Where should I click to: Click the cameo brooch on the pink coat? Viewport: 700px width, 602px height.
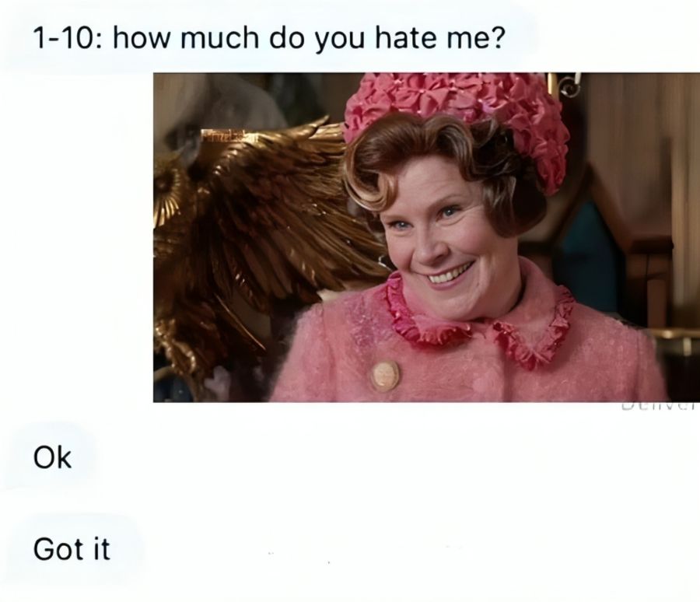click(x=385, y=376)
